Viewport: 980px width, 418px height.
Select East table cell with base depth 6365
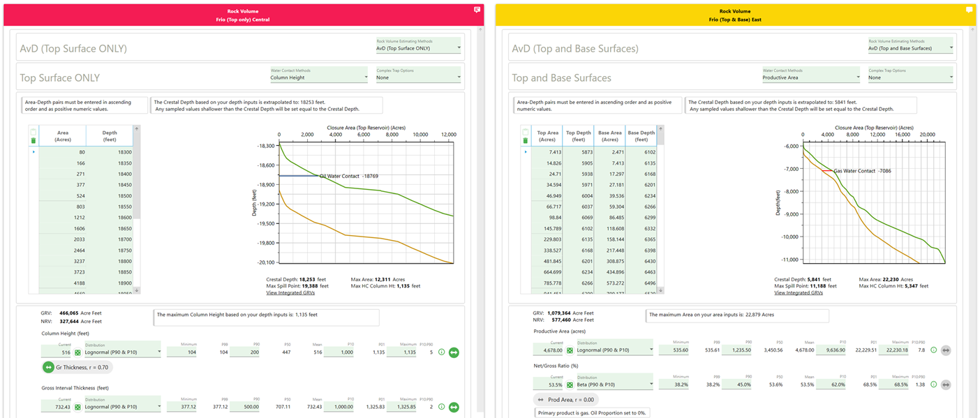[641, 239]
